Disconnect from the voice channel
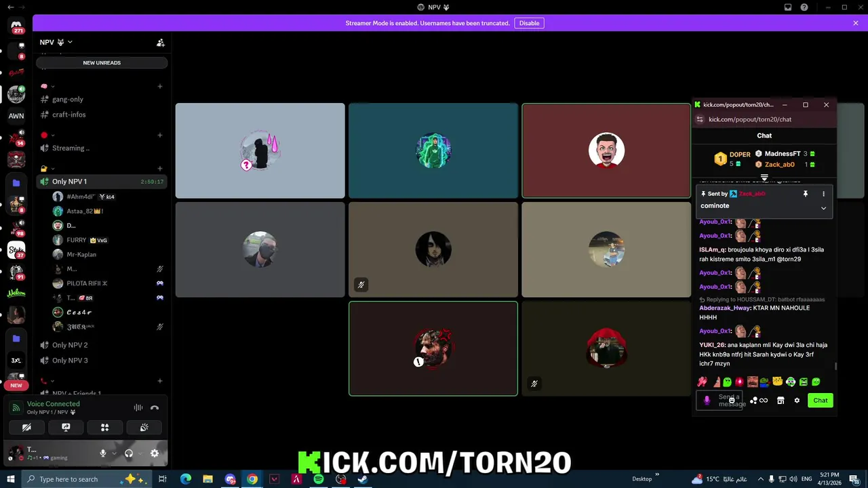This screenshot has width=868, height=488. click(155, 407)
